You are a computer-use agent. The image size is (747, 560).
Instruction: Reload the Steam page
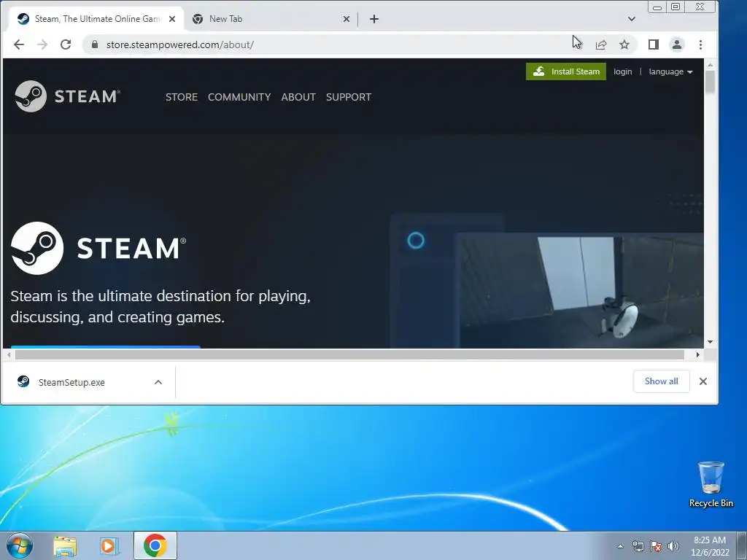point(66,44)
